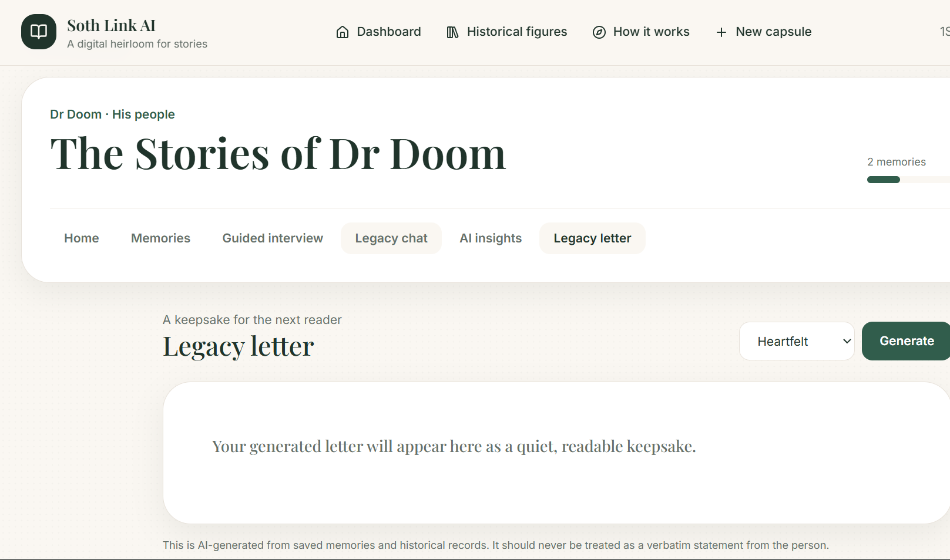Open the Memories tab
The height and width of the screenshot is (560, 950).
(160, 238)
